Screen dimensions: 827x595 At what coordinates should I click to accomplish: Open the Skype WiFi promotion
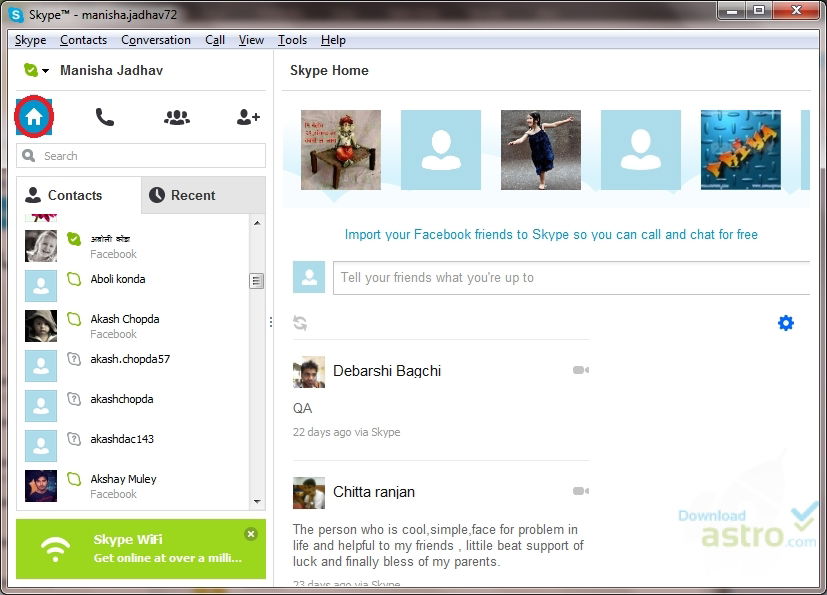click(x=141, y=549)
